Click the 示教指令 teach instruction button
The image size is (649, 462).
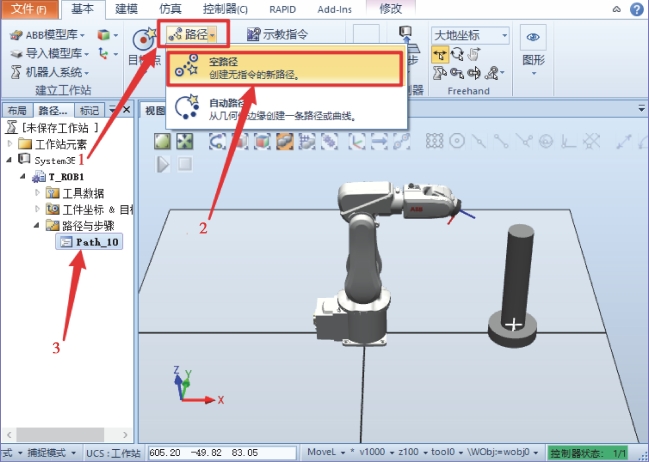(x=277, y=34)
